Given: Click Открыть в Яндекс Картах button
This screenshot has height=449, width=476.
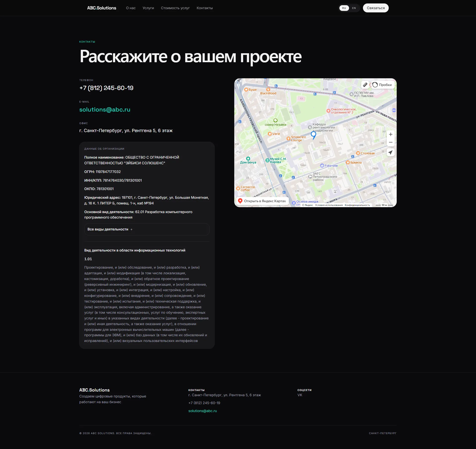Looking at the screenshot, I should click(263, 201).
